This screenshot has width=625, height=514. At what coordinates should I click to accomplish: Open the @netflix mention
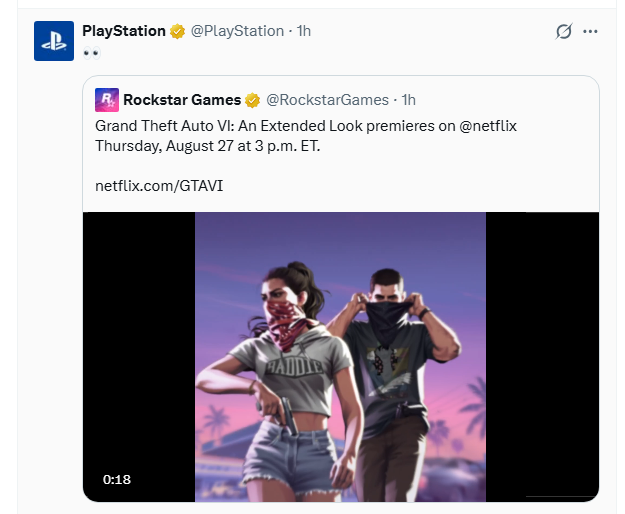(x=488, y=126)
